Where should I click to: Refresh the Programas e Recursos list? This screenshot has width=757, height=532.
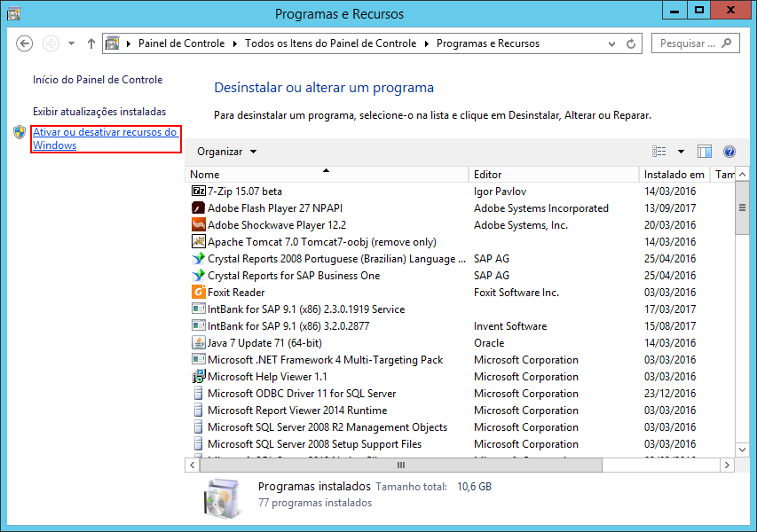631,44
